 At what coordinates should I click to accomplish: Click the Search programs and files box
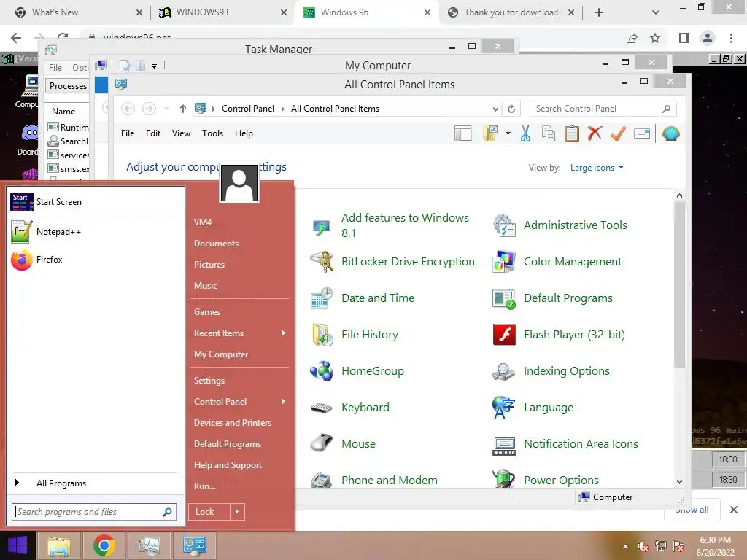[x=94, y=512]
